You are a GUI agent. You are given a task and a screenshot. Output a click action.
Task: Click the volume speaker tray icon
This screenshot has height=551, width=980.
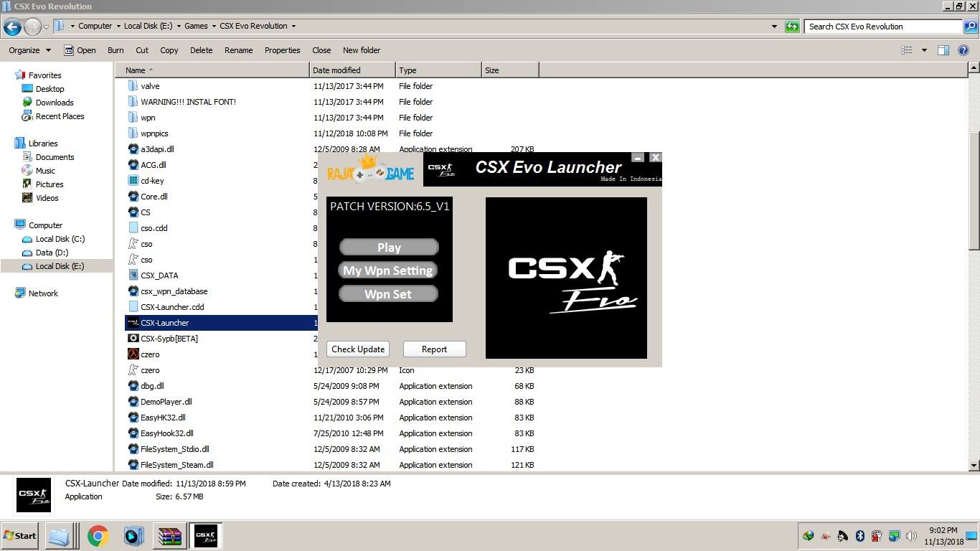pos(911,536)
